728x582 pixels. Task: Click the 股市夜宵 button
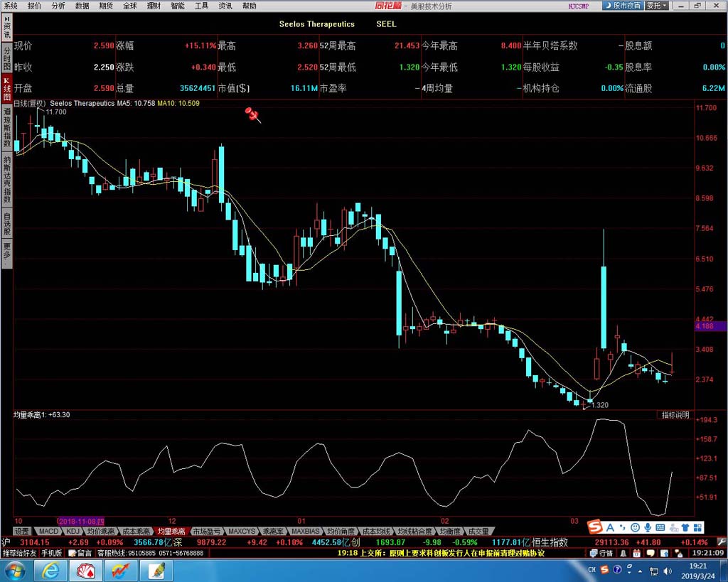pos(623,6)
